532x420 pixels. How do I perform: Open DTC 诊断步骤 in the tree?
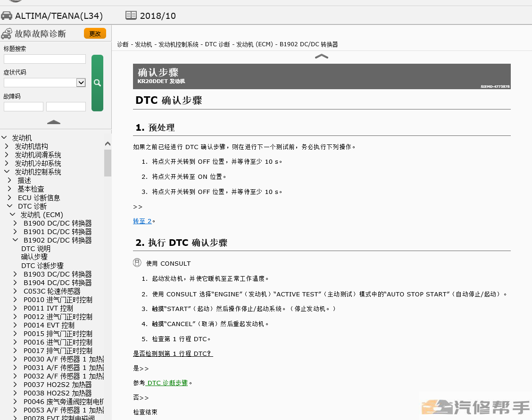[42, 266]
